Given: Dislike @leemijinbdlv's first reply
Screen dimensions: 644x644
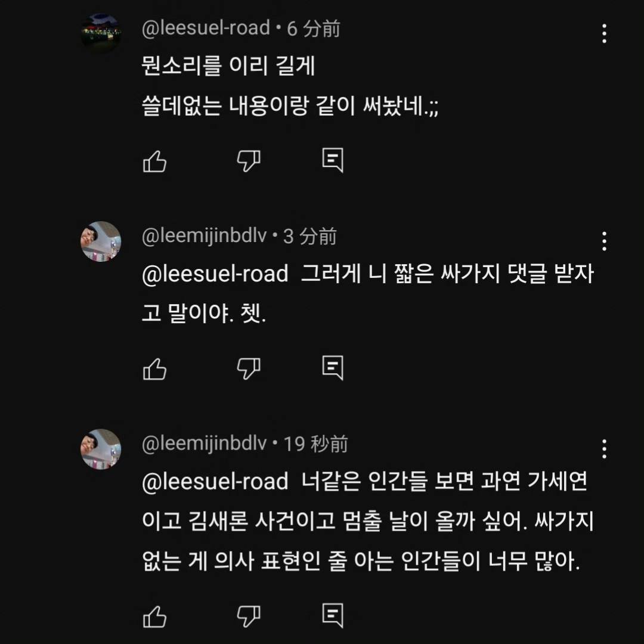Looking at the screenshot, I should coord(249,367).
